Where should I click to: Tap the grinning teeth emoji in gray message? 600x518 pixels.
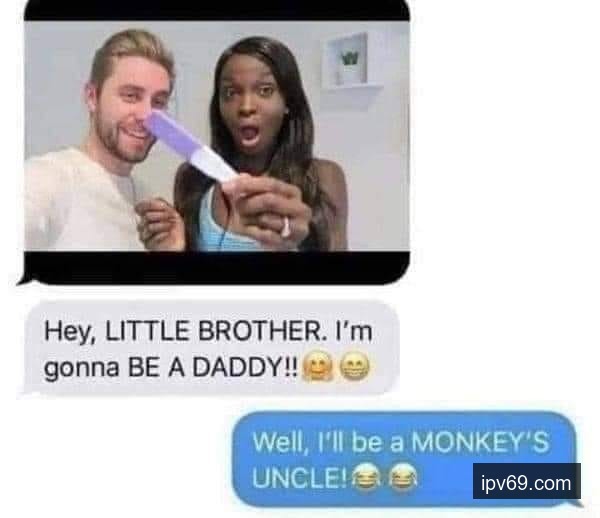point(355,367)
